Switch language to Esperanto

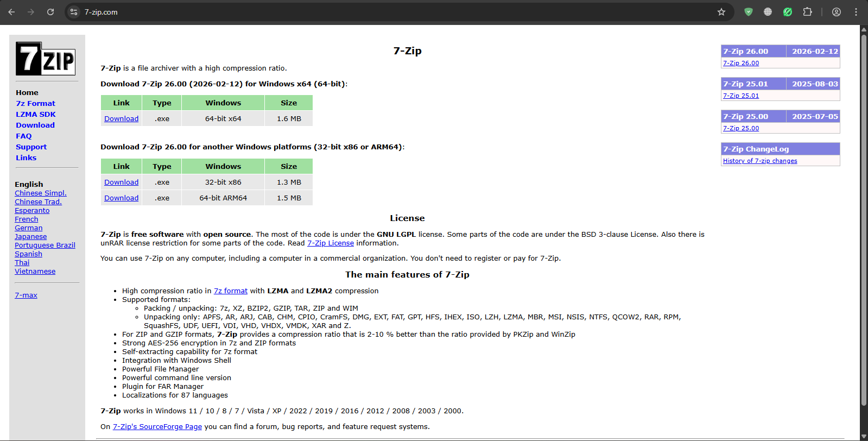tap(32, 211)
